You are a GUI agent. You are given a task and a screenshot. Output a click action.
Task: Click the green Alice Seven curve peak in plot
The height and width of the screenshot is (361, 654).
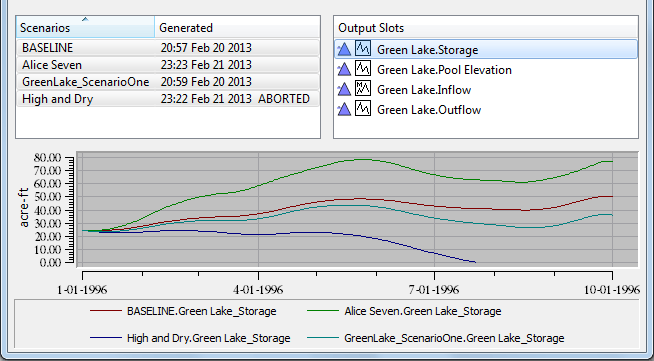coord(362,159)
